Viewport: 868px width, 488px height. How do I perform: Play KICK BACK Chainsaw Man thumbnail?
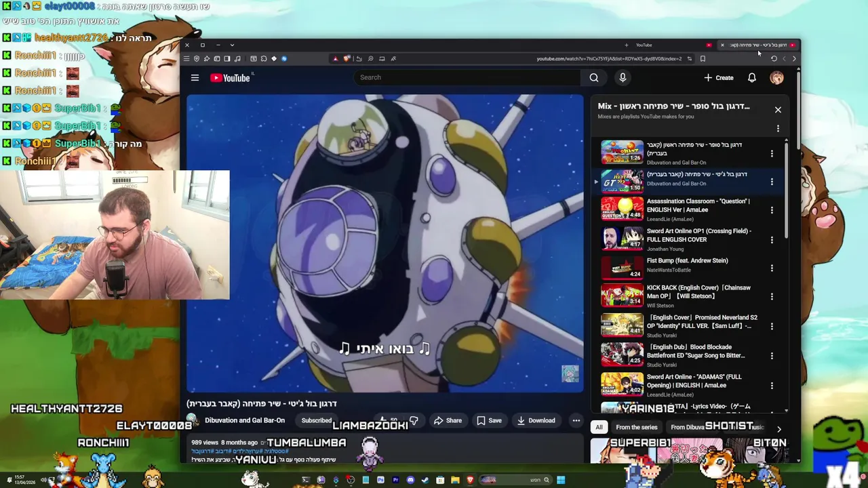622,296
